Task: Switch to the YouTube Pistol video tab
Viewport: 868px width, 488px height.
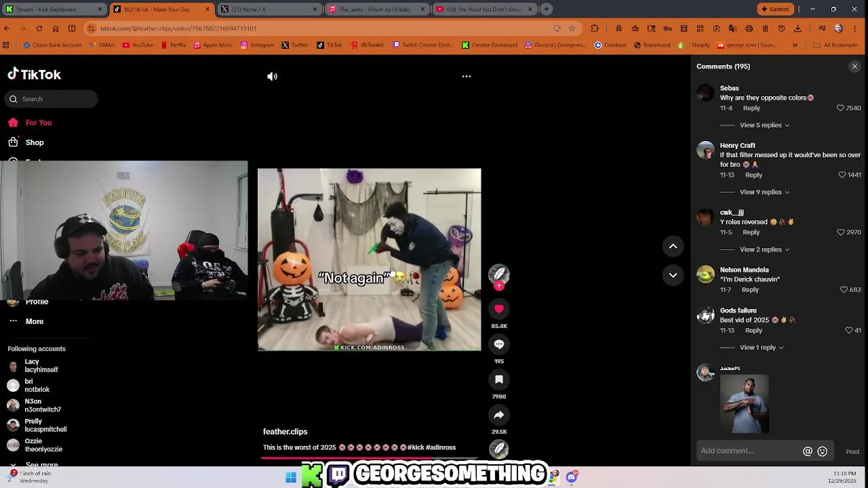Action: (484, 9)
